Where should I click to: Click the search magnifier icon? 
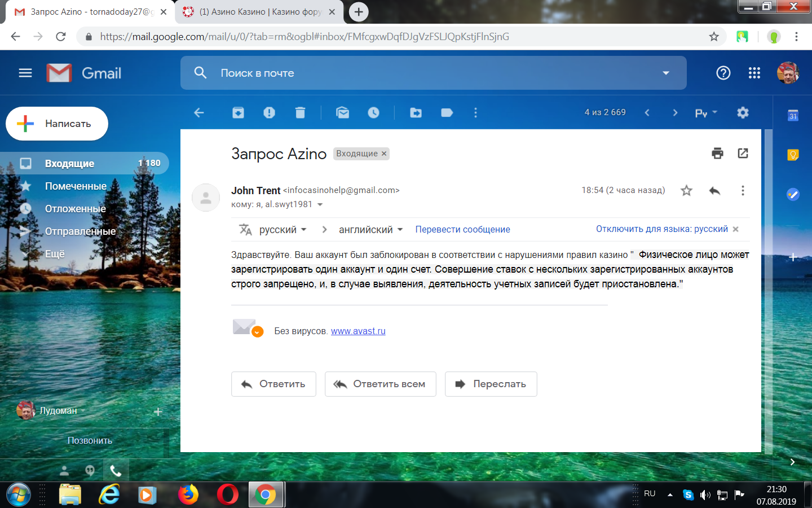[200, 73]
